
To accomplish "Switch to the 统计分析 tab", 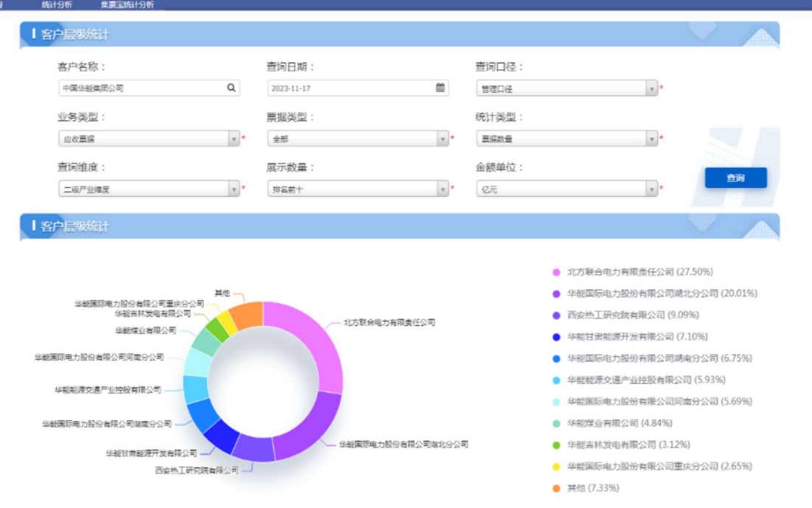I will [x=57, y=4].
